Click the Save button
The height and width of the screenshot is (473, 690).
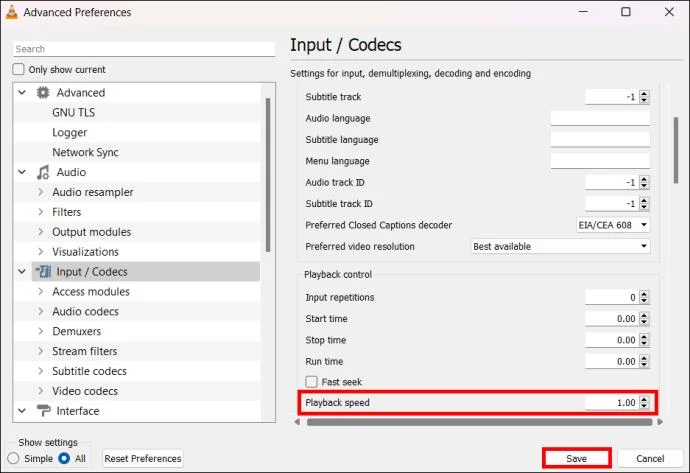click(576, 458)
